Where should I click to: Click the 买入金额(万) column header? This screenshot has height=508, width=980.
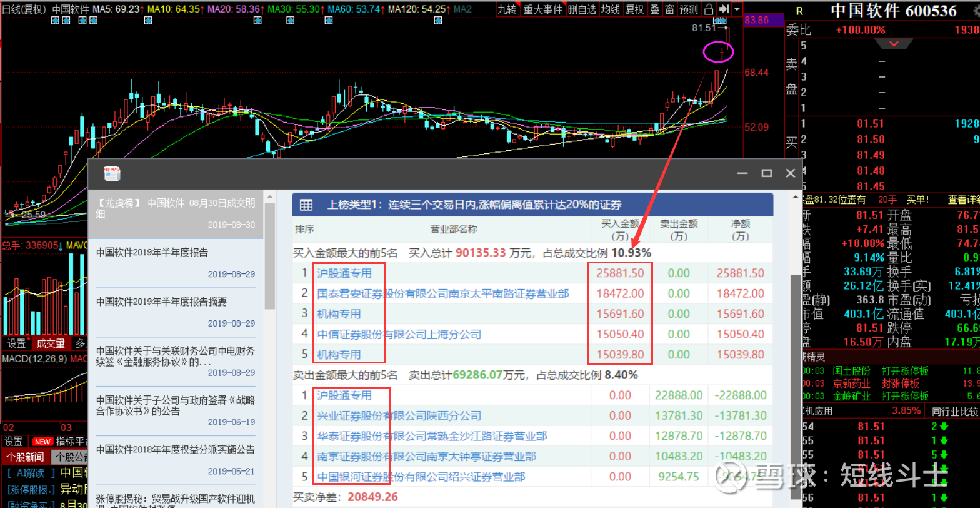[620, 230]
